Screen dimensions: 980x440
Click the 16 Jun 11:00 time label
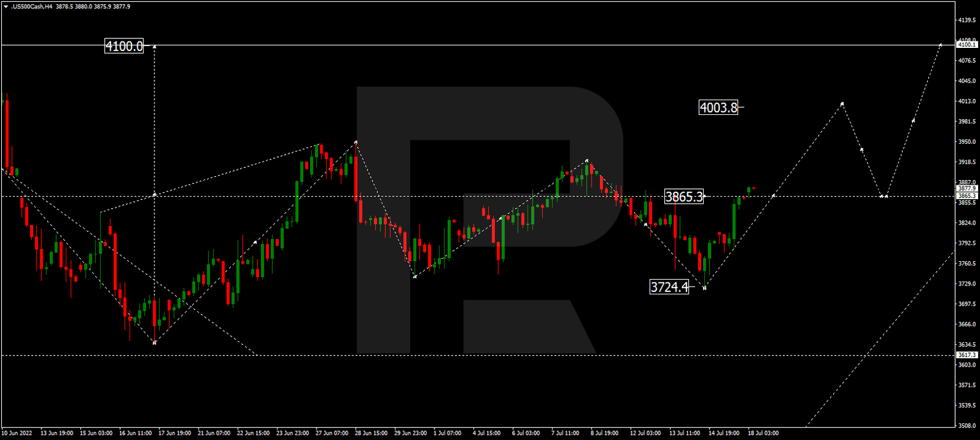point(135,433)
